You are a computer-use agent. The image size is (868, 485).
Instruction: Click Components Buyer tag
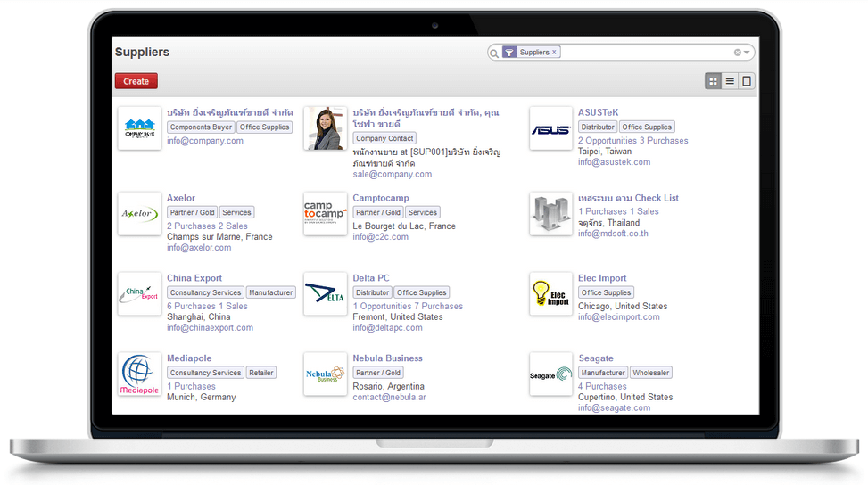tap(201, 127)
